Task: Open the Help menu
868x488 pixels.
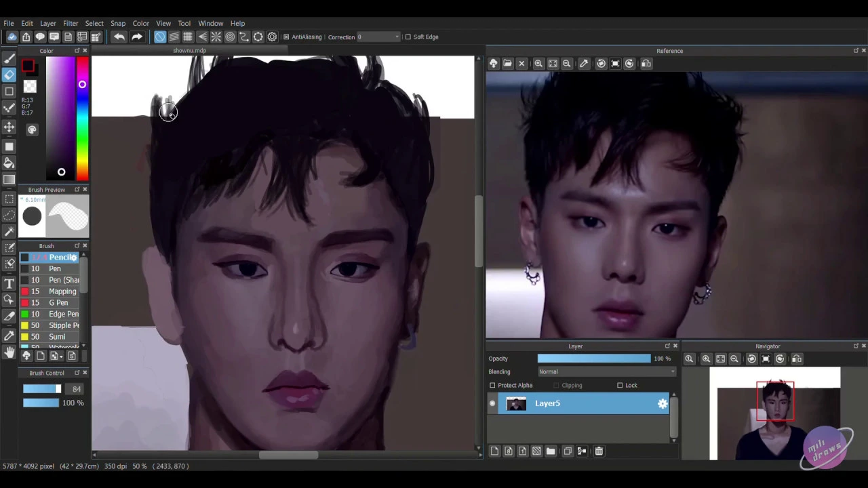Action: pos(237,23)
